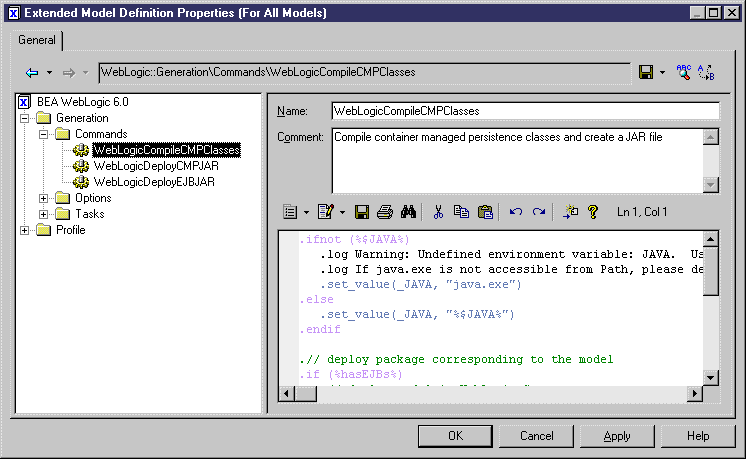The image size is (746, 459).
Task: Expand the Options folder
Action: point(43,198)
